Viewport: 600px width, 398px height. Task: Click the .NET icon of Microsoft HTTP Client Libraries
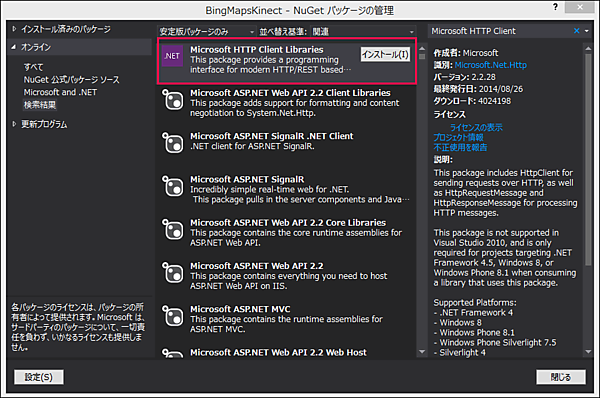(172, 56)
